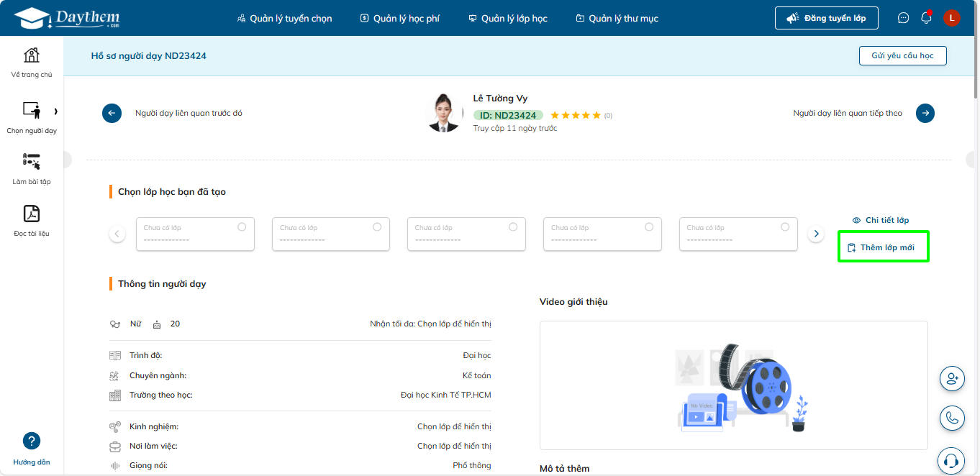
Task: Open the notification bell
Action: tap(927, 18)
